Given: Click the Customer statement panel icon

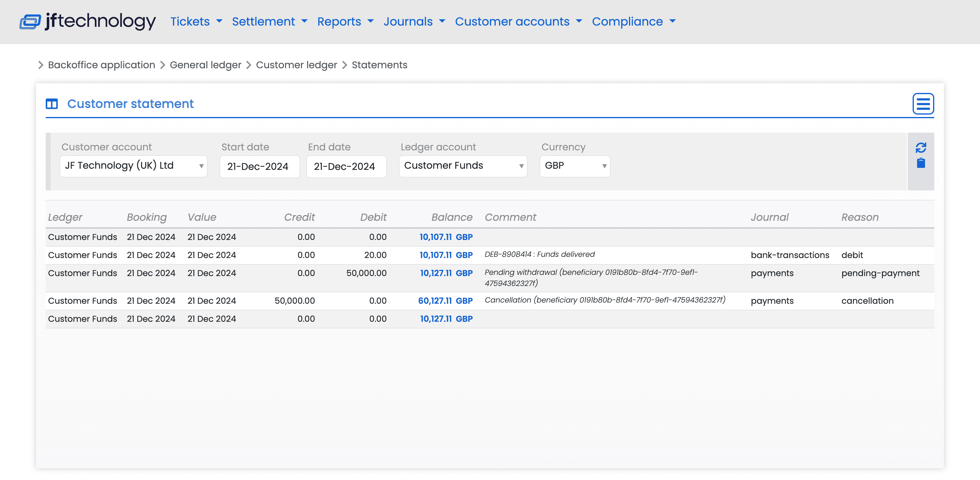Looking at the screenshot, I should (x=52, y=104).
